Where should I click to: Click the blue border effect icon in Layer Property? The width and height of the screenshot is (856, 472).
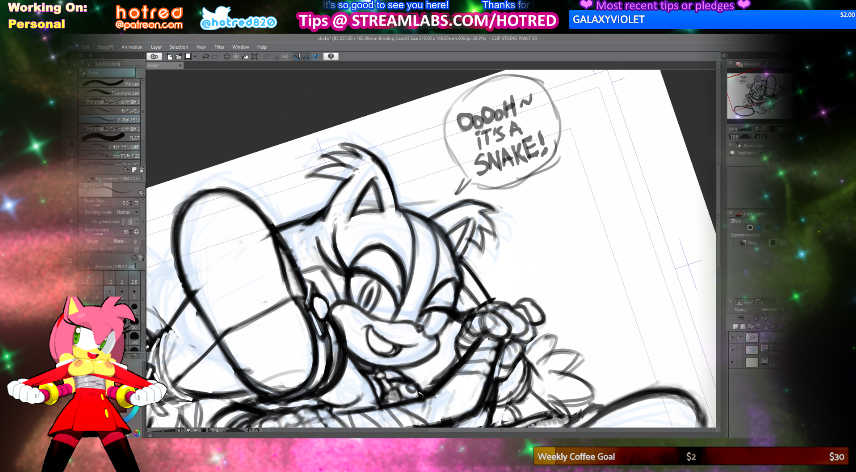point(759,228)
